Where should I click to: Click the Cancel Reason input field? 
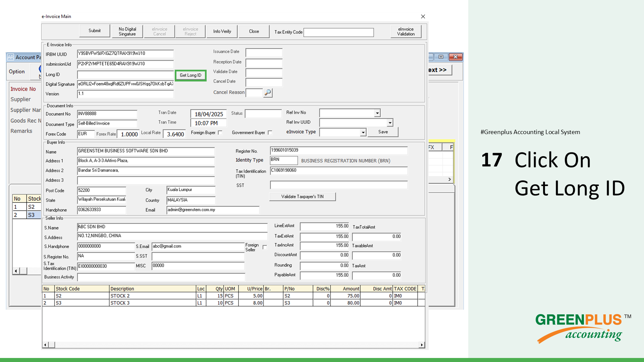coord(254,93)
